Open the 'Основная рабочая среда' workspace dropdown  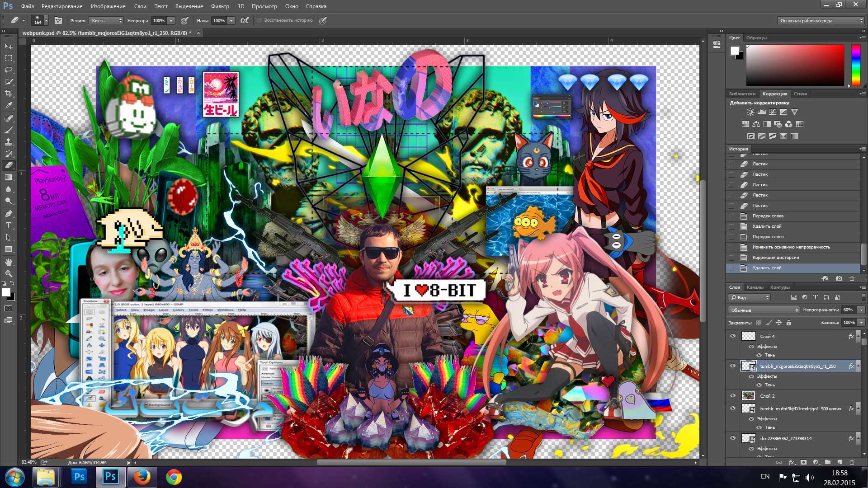point(821,20)
